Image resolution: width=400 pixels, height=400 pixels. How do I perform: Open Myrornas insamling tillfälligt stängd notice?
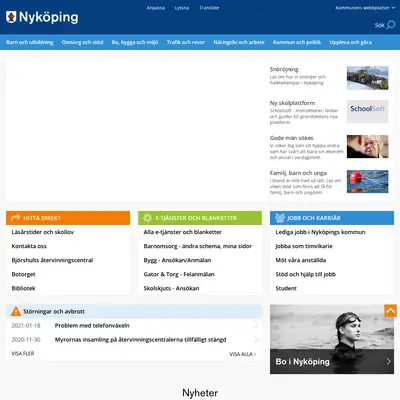tap(140, 339)
